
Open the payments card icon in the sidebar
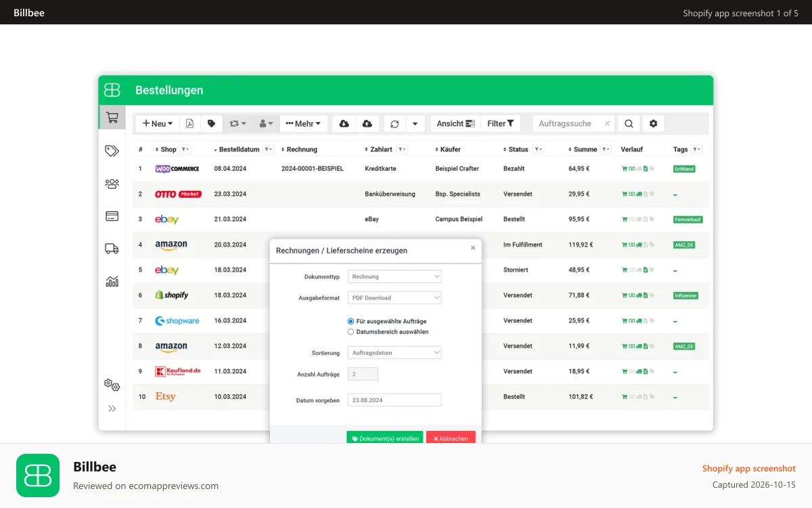click(x=112, y=216)
